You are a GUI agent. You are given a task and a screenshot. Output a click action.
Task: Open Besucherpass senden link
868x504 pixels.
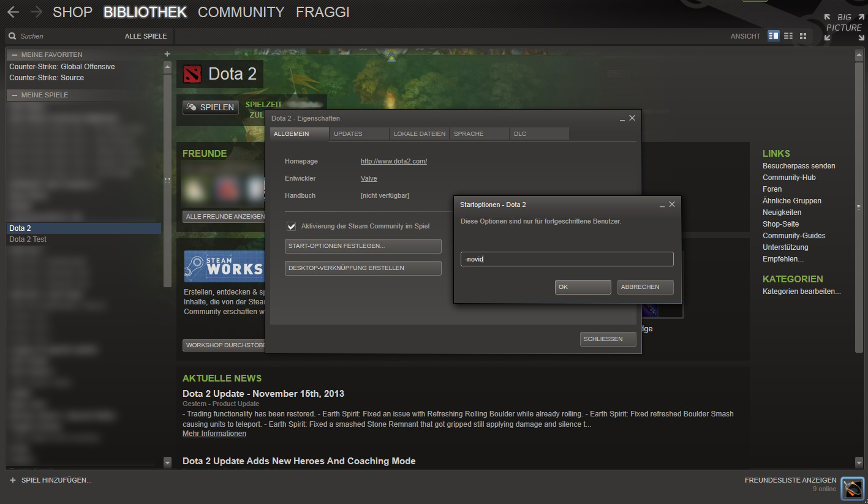(799, 166)
